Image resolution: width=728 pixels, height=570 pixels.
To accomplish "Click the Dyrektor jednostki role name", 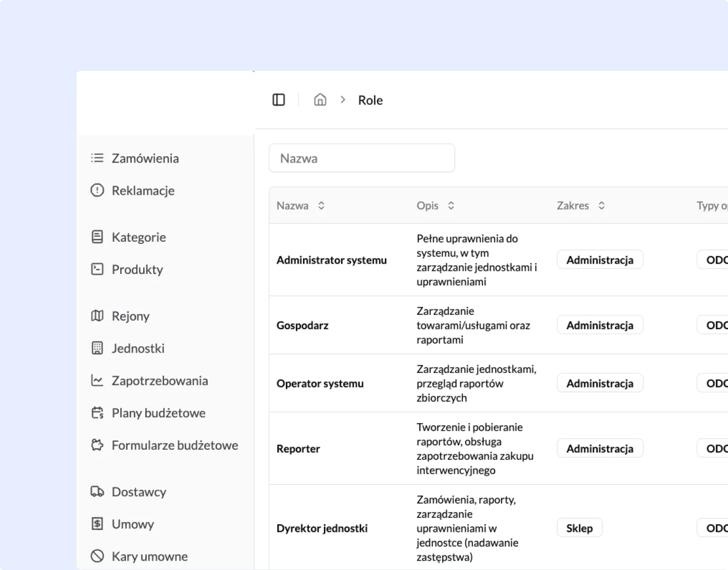I will [322, 528].
